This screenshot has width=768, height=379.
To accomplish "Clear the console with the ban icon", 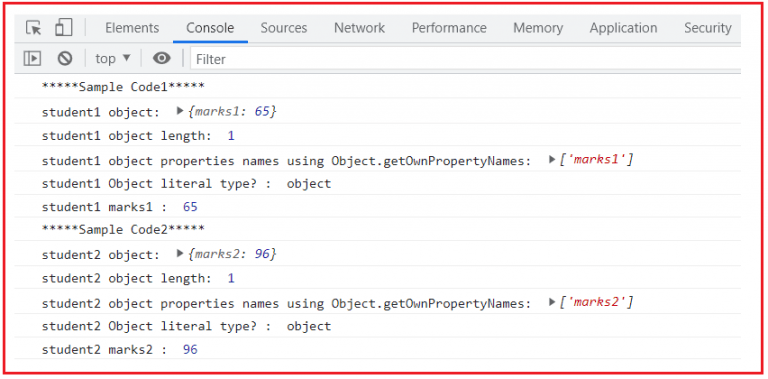I will tap(65, 59).
